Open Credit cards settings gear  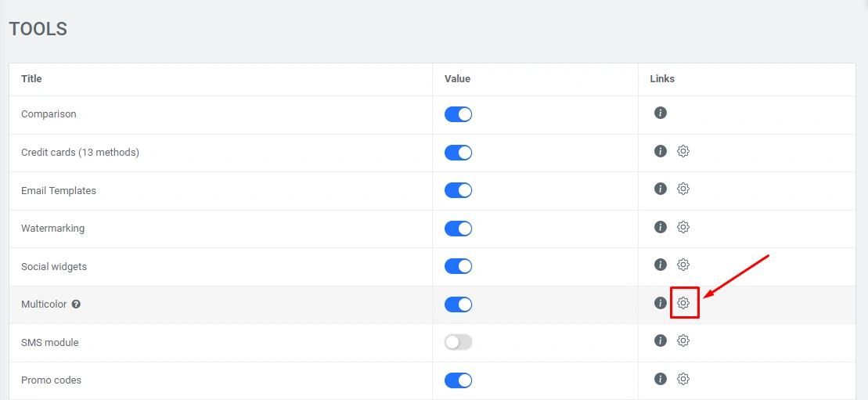(x=683, y=151)
